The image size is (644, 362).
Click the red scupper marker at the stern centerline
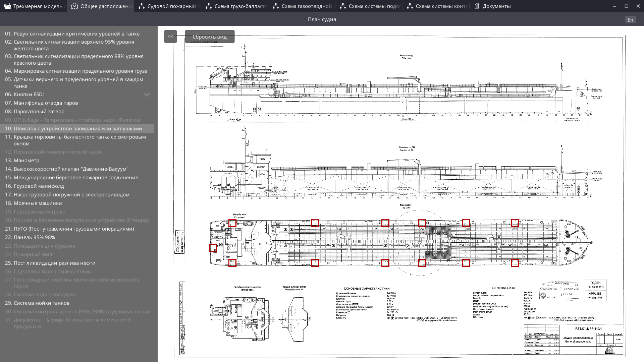213,248
